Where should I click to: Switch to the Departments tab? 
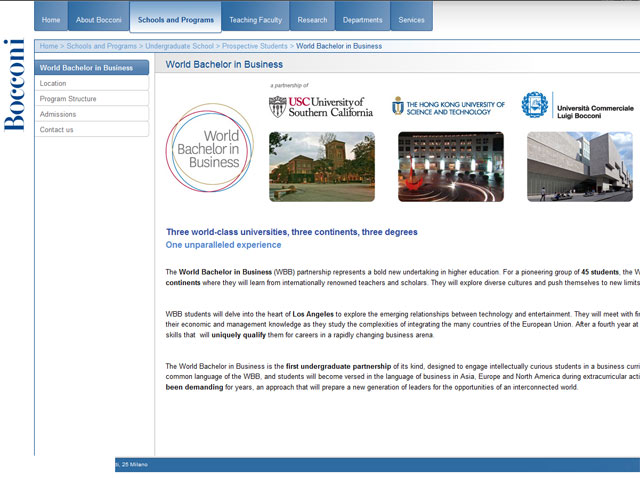click(x=362, y=17)
